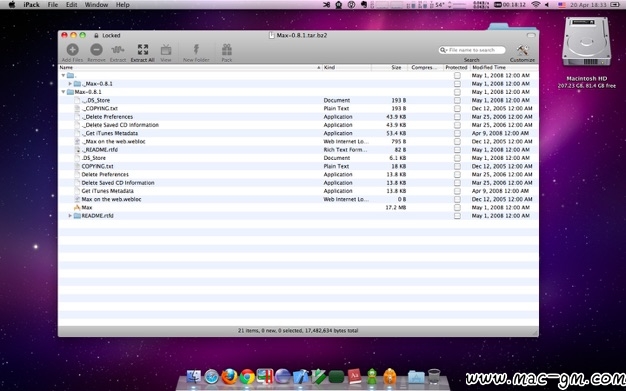Launch Safari from the Dock

pyautogui.click(x=212, y=376)
